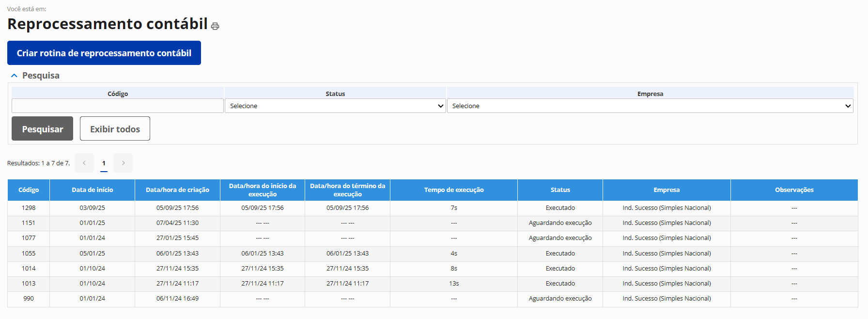Click the Código search input field
The image size is (868, 319).
point(118,106)
